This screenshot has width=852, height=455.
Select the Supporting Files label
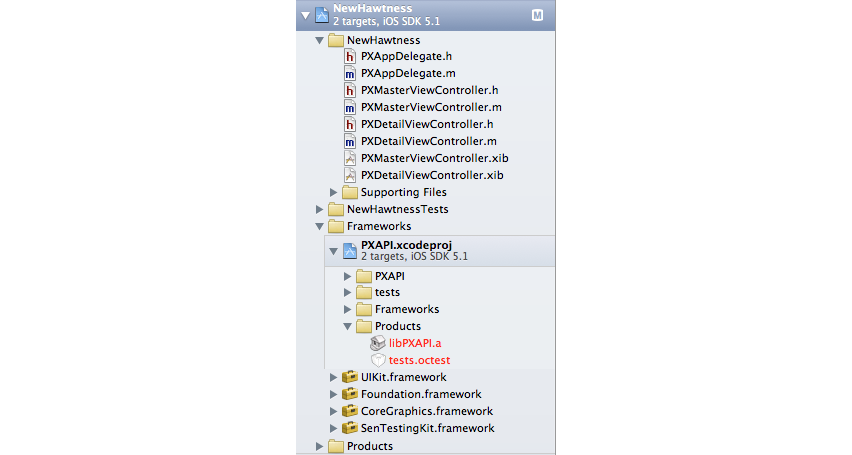pos(404,192)
